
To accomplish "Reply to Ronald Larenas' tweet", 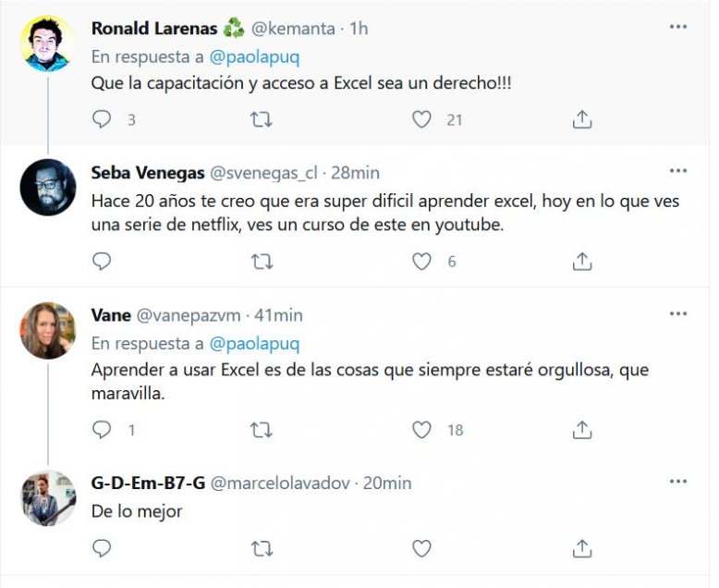I will pyautogui.click(x=103, y=119).
